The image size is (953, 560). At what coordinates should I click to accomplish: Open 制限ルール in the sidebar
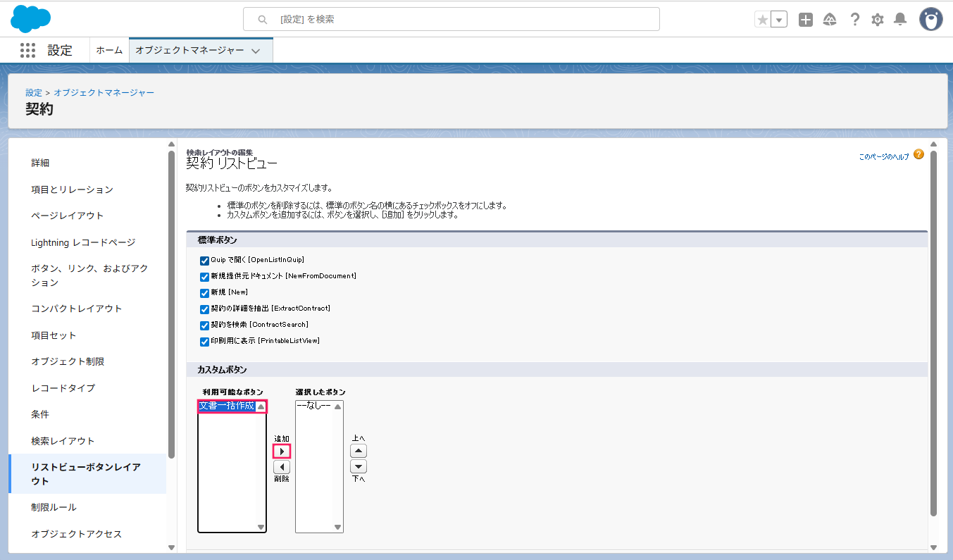coord(54,507)
